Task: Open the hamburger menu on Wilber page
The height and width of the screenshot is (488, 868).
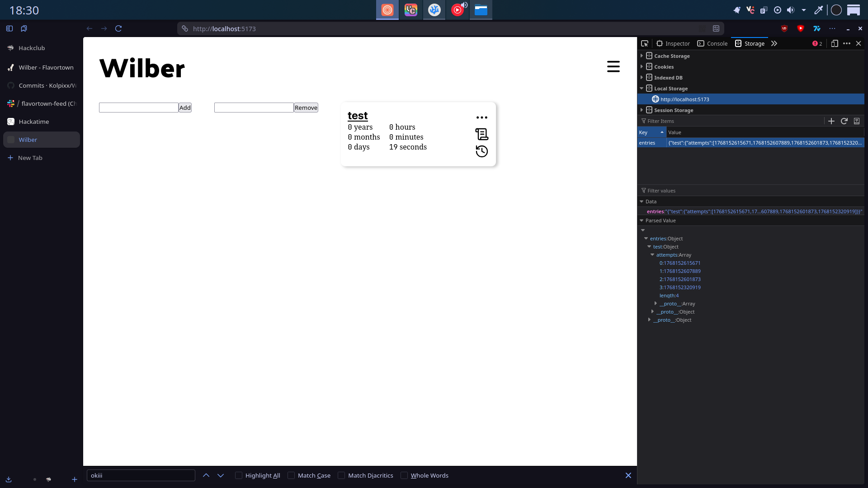Action: pos(613,66)
